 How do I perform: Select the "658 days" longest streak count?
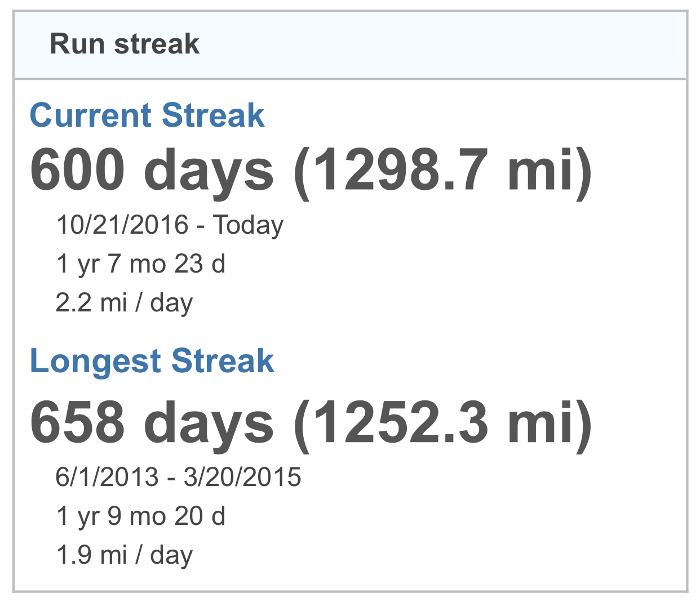(152, 422)
